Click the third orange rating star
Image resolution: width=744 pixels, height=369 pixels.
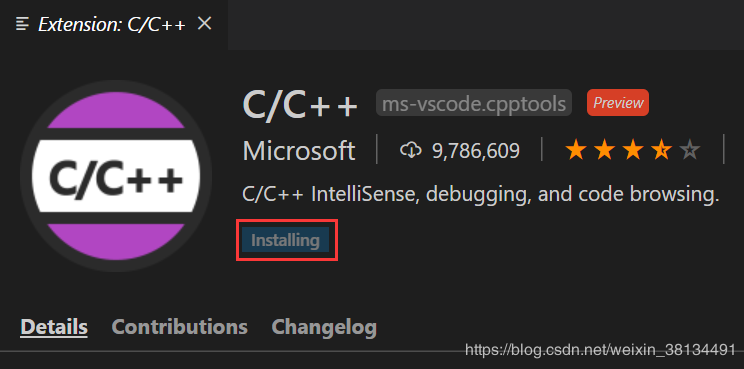pyautogui.click(x=633, y=151)
